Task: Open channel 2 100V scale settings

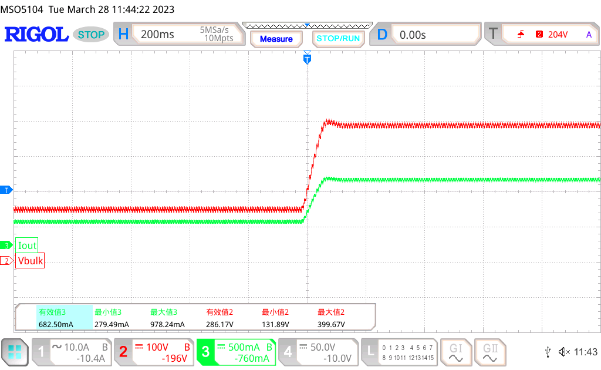Action: pyautogui.click(x=158, y=347)
